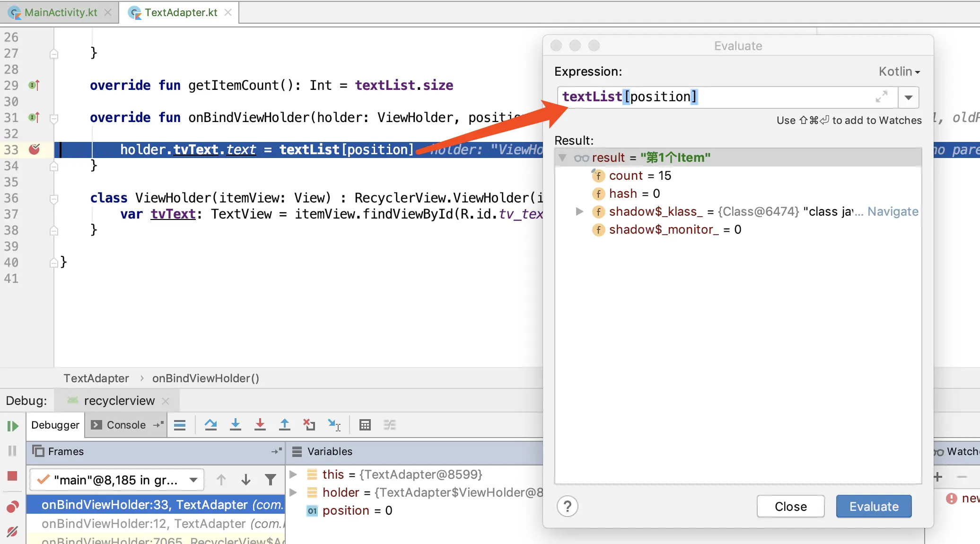Add new watch plus icon

point(938,477)
